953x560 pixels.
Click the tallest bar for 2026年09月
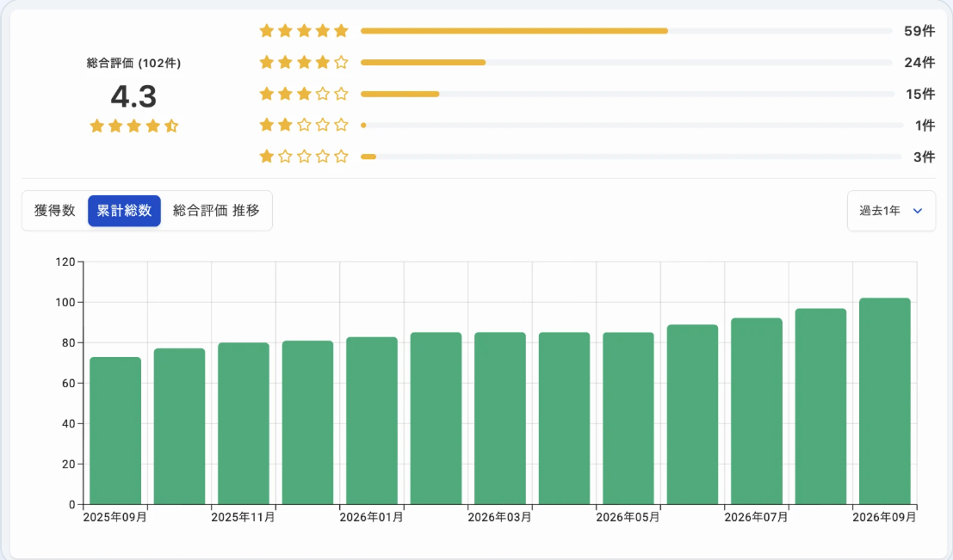tap(885, 401)
